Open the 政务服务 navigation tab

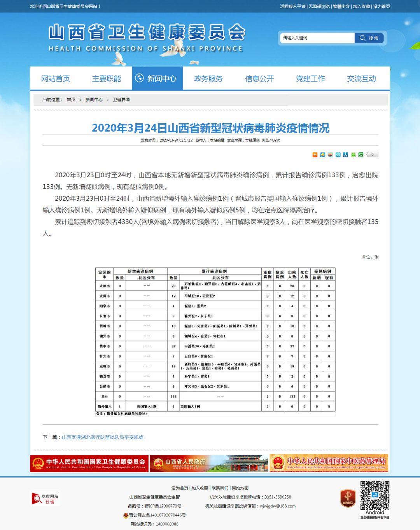[x=208, y=79]
